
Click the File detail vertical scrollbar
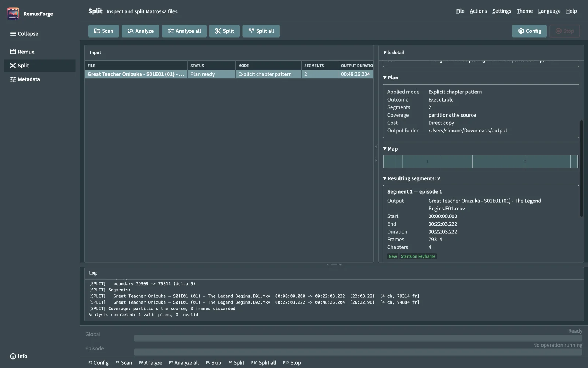pyautogui.click(x=581, y=169)
